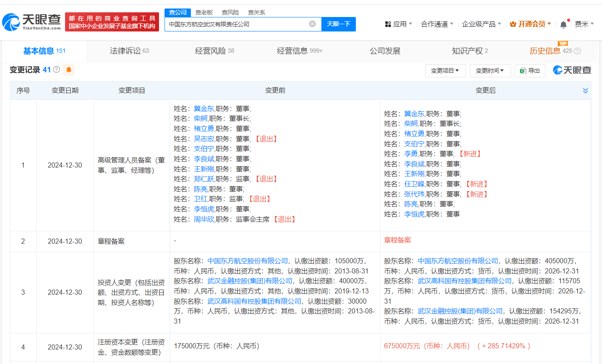Expand the 合作通道 dropdown
The image size is (602, 364).
click(437, 24)
